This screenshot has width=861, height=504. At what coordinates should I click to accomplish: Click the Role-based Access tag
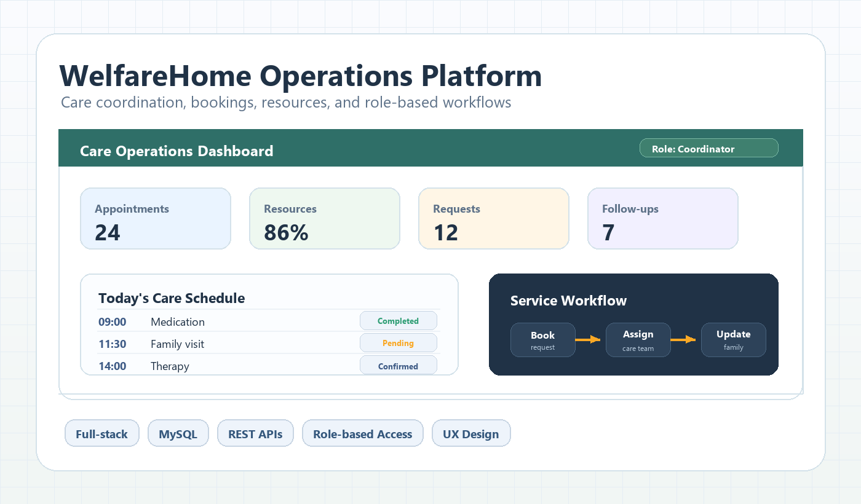[363, 433]
